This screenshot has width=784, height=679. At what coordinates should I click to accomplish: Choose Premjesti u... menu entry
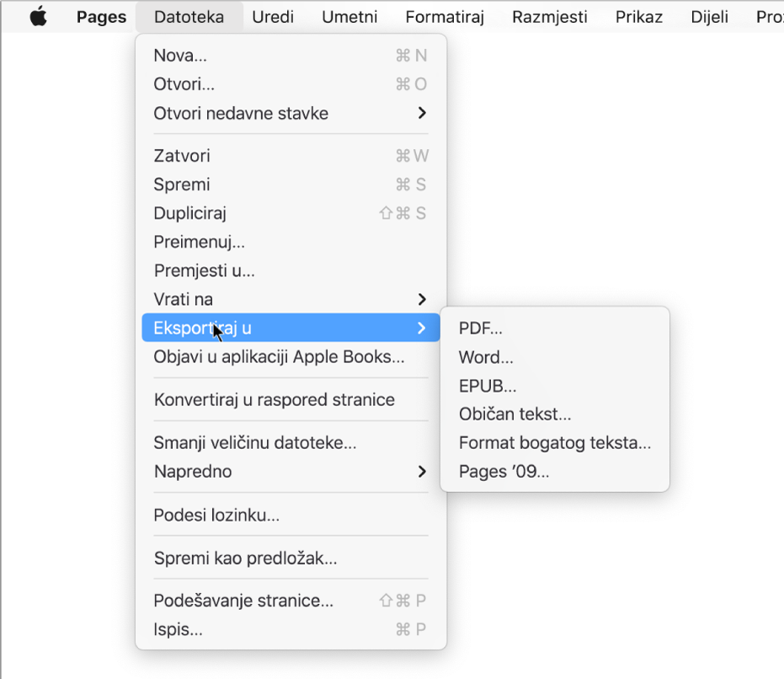291,270
